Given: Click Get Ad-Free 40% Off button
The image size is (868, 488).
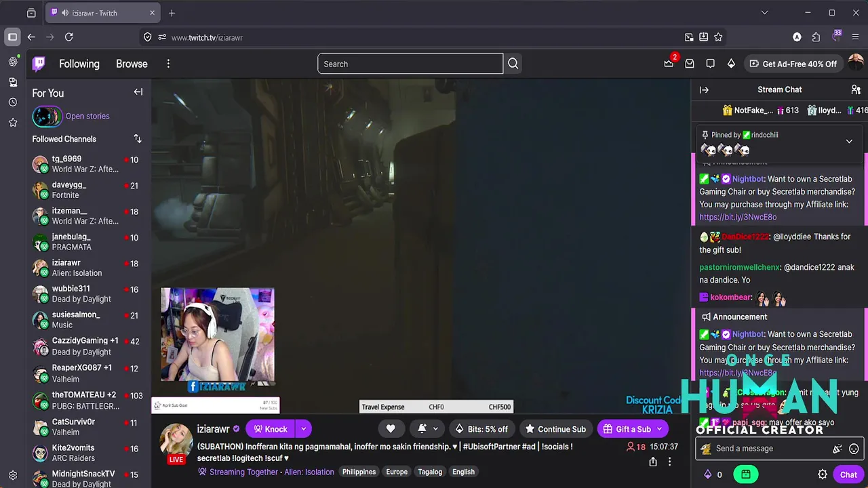Looking at the screenshot, I should pyautogui.click(x=793, y=64).
